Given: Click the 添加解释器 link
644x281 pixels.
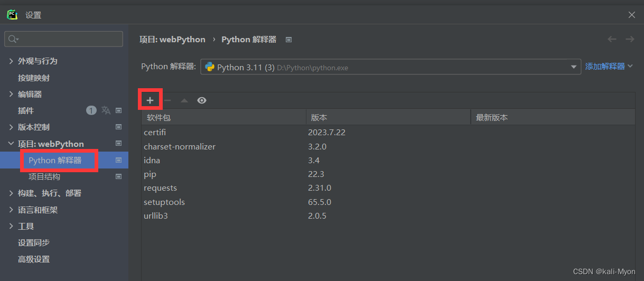Looking at the screenshot, I should 605,67.
